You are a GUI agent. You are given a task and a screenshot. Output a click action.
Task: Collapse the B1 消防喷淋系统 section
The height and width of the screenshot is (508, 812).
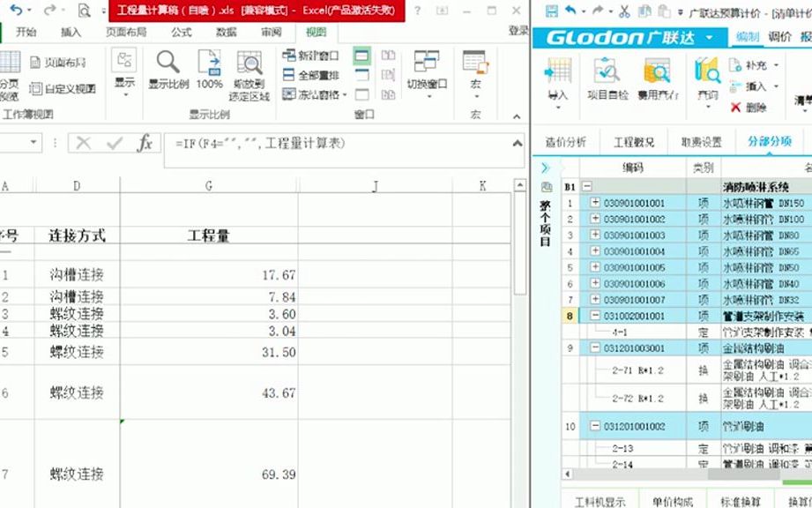click(x=586, y=186)
